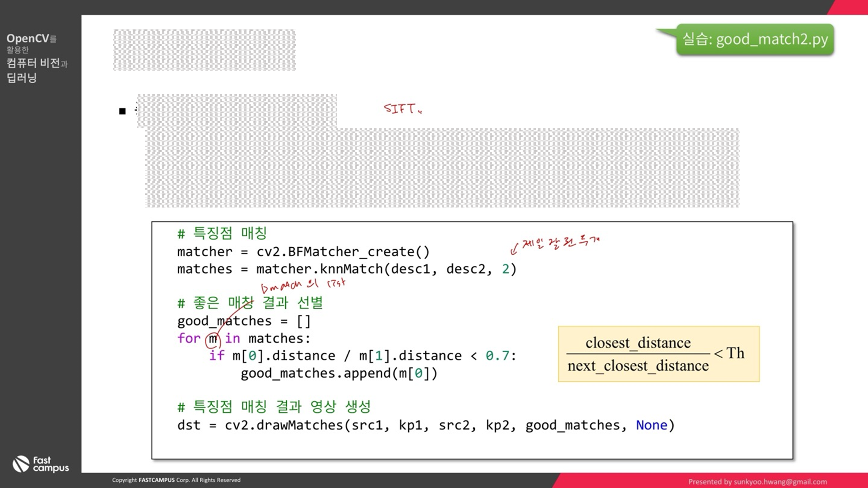Click cv2.BFMatcher_create() in the code
This screenshot has width=868, height=488.
click(x=343, y=252)
